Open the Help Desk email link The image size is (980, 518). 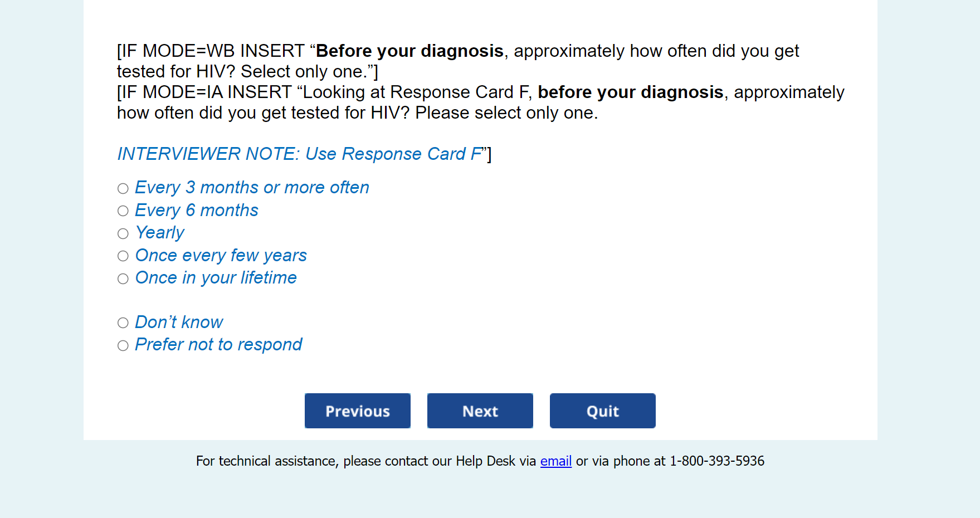click(x=555, y=461)
